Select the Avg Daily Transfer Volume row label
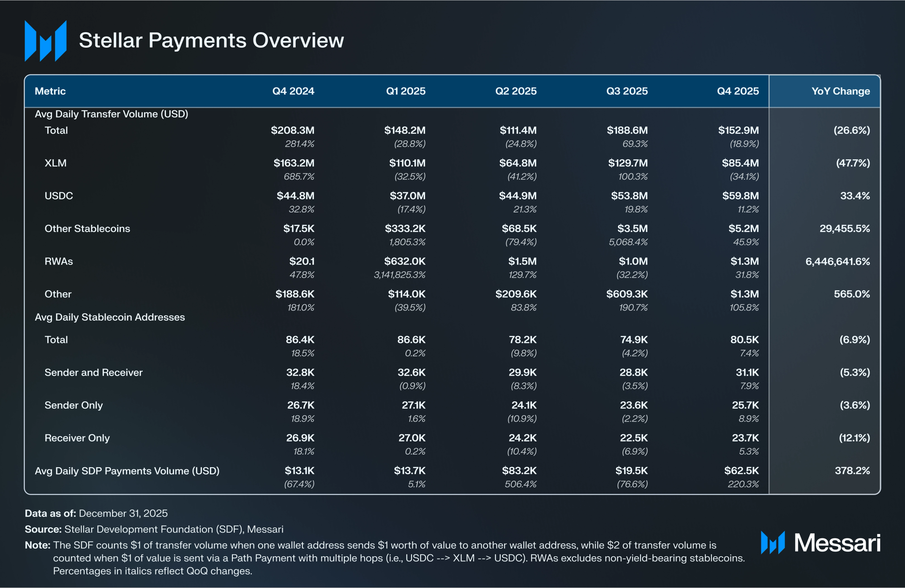 pos(112,114)
